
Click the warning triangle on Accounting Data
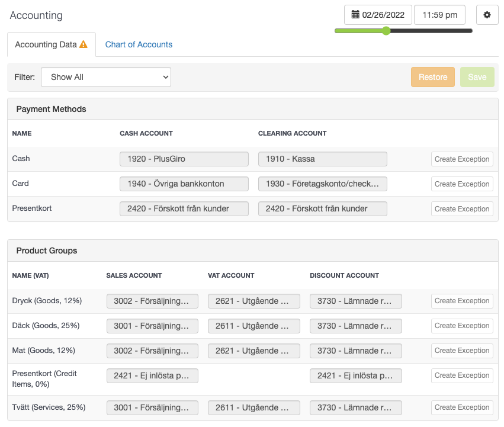click(84, 44)
